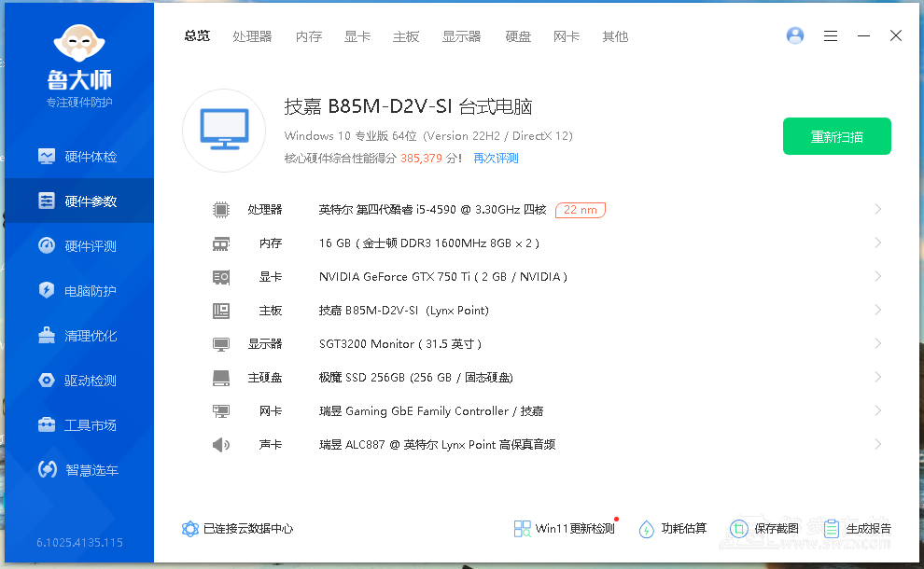
Task: Switch to the 显卡 tab
Action: 357,36
